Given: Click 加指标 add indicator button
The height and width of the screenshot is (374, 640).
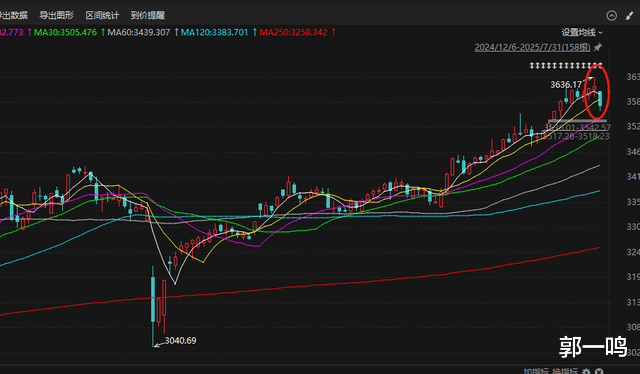Looking at the screenshot, I should 536,371.
